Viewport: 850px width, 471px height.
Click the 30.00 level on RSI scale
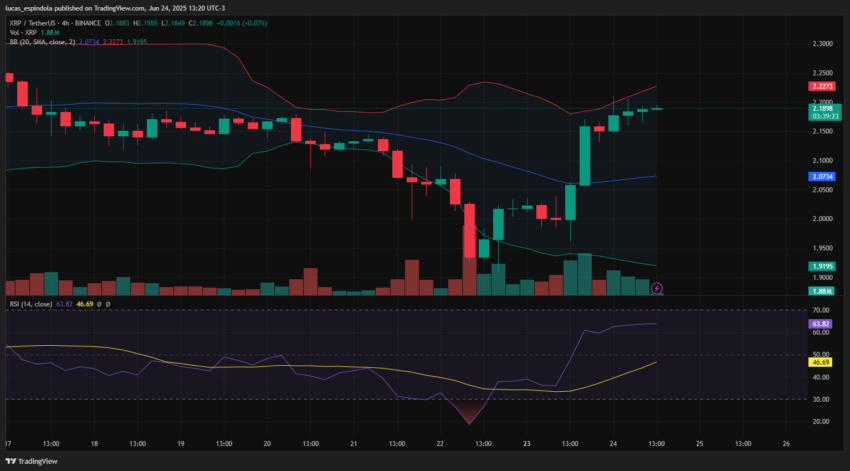pos(821,399)
